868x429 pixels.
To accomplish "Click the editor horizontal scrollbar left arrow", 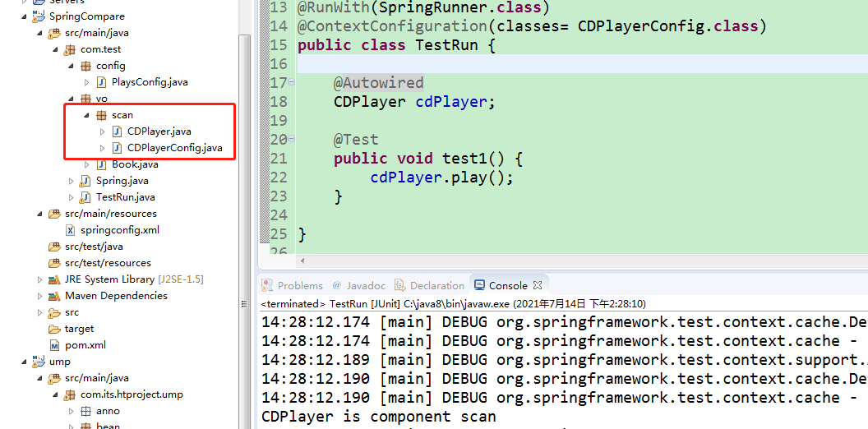I will [302, 261].
